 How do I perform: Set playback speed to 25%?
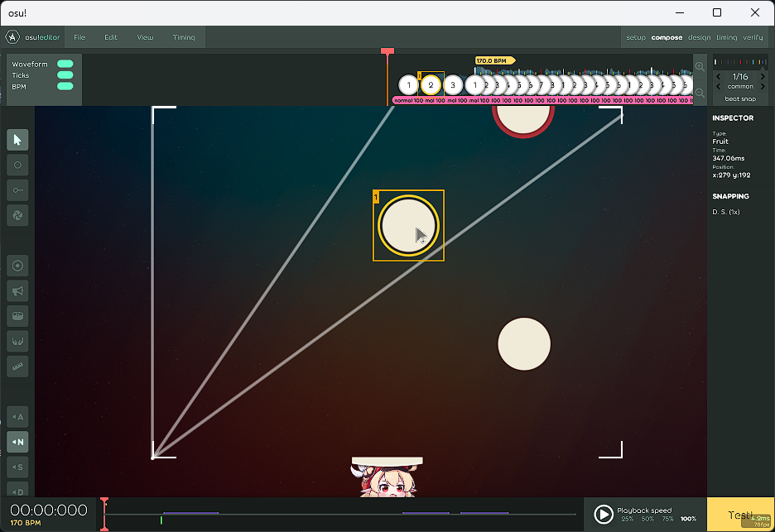tap(628, 519)
